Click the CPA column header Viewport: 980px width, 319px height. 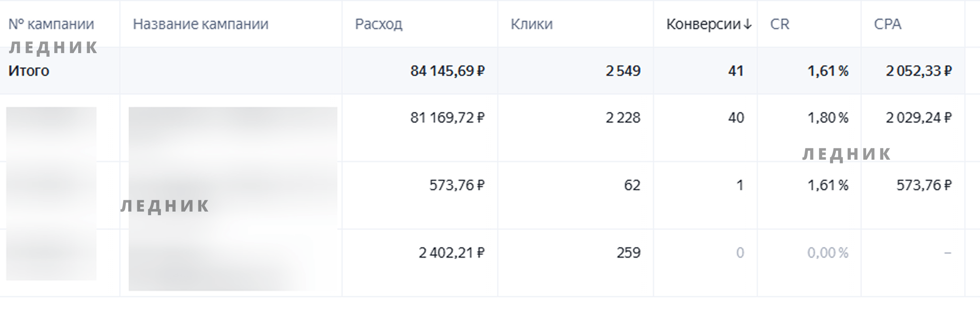[887, 24]
